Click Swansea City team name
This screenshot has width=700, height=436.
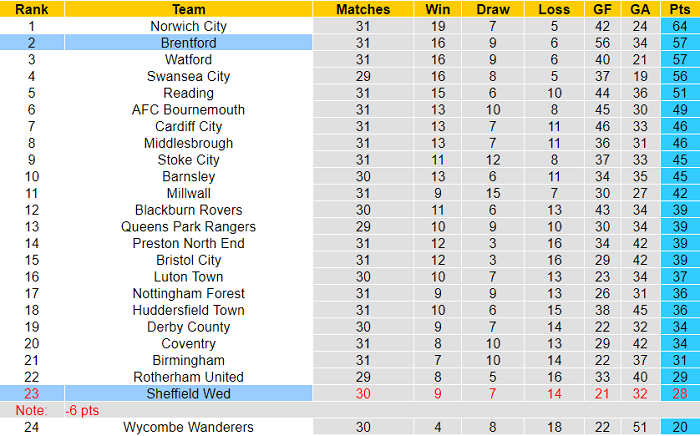(x=188, y=76)
